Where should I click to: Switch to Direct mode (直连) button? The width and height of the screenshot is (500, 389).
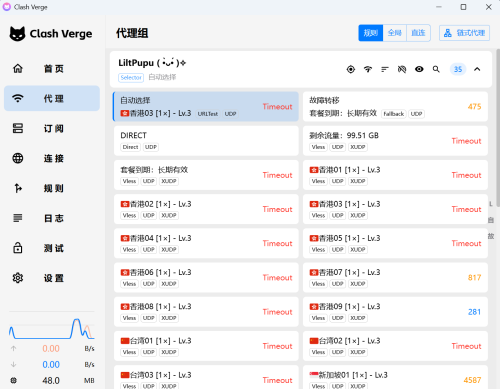coord(418,33)
